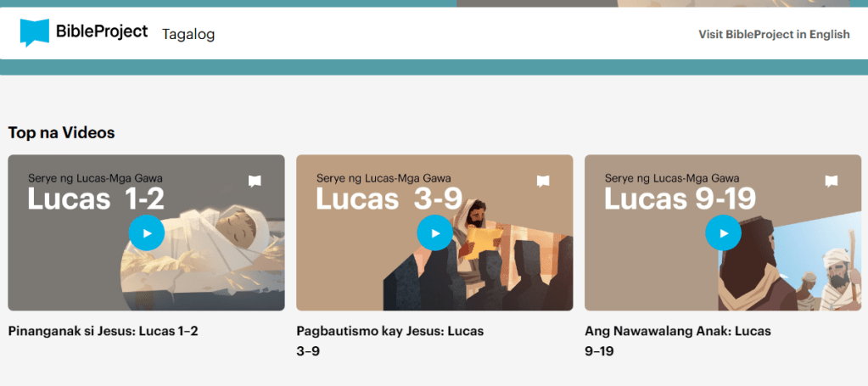Visit BibleProject in English link
This screenshot has height=386, width=868.
coord(774,35)
